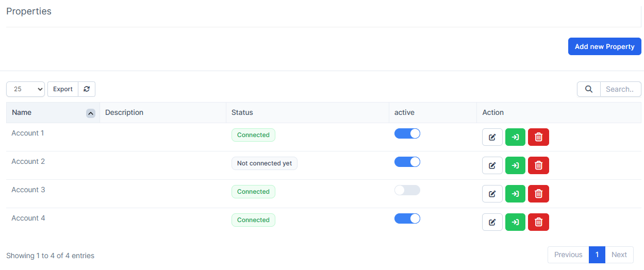Open the 25 entries-per-page dropdown
Image resolution: width=644 pixels, height=270 pixels.
(x=26, y=89)
